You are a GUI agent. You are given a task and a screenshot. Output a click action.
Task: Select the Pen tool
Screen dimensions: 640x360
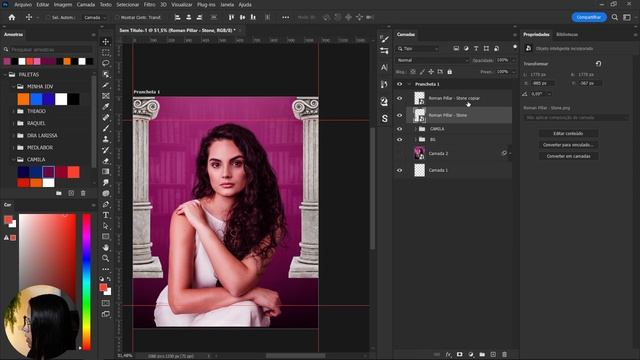[x=106, y=204]
